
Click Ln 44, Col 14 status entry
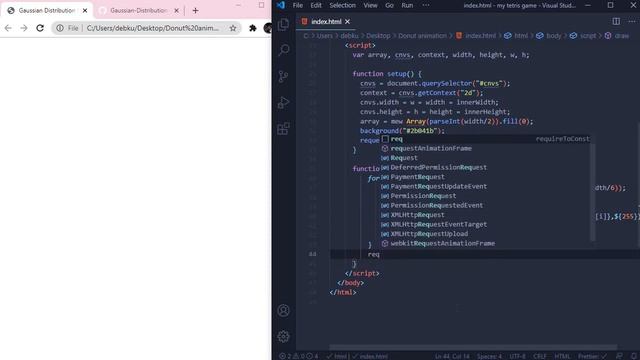452,356
